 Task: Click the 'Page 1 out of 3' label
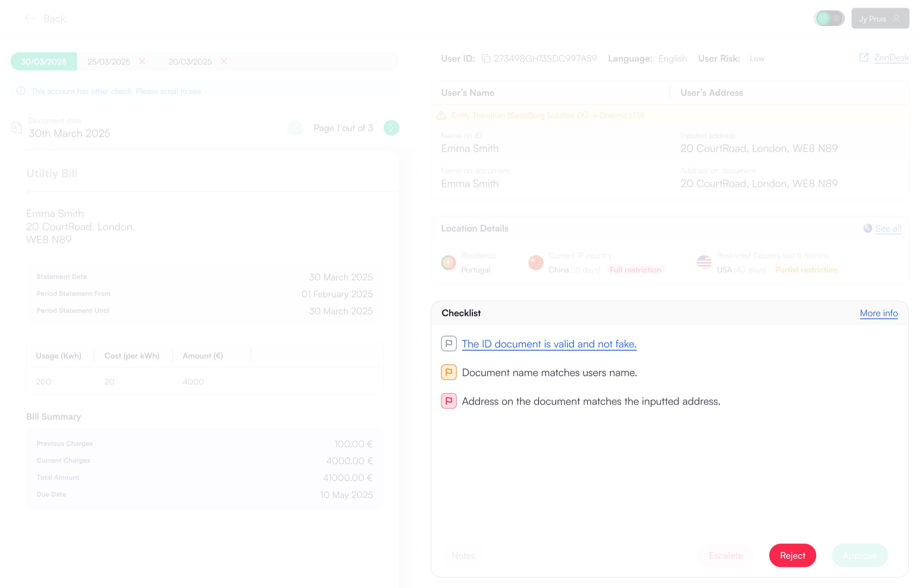343,128
